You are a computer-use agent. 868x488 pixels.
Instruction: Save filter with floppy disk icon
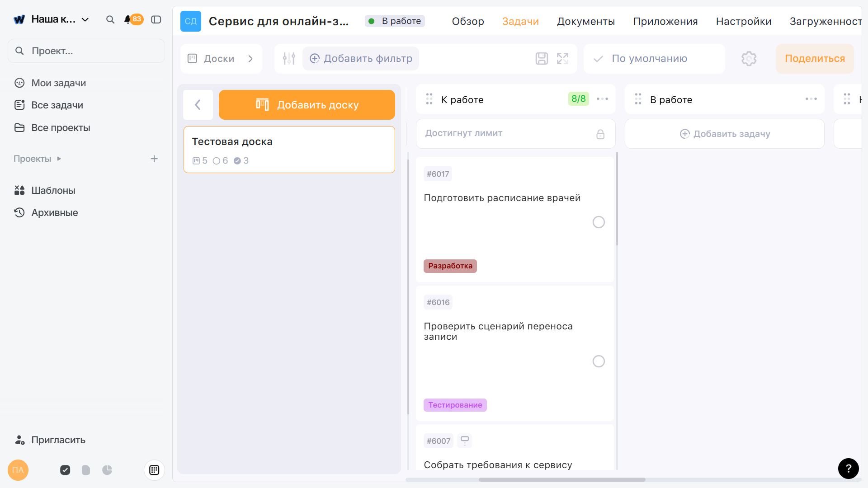point(542,58)
